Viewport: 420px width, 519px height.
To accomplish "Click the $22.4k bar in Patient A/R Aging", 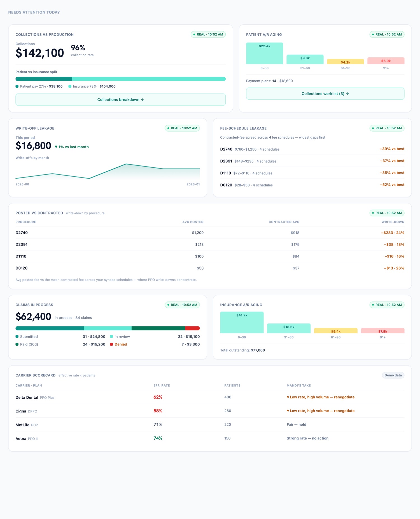I will (264, 53).
